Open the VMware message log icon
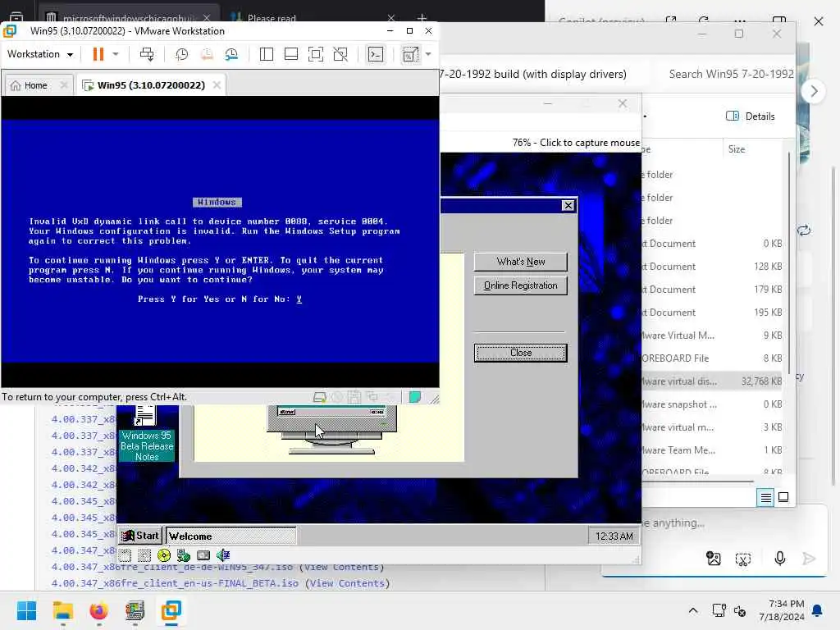This screenshot has height=630, width=840. coord(414,397)
